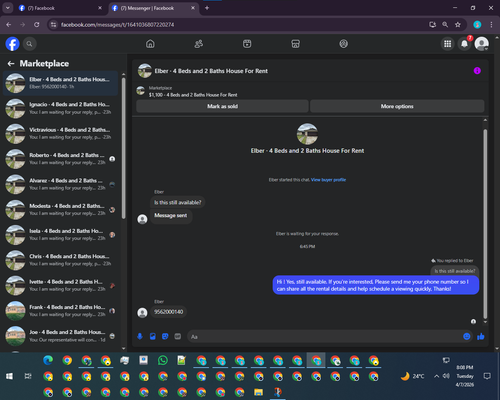The height and width of the screenshot is (400, 500).
Task: Open conversation info purple icon
Action: pyautogui.click(x=477, y=71)
